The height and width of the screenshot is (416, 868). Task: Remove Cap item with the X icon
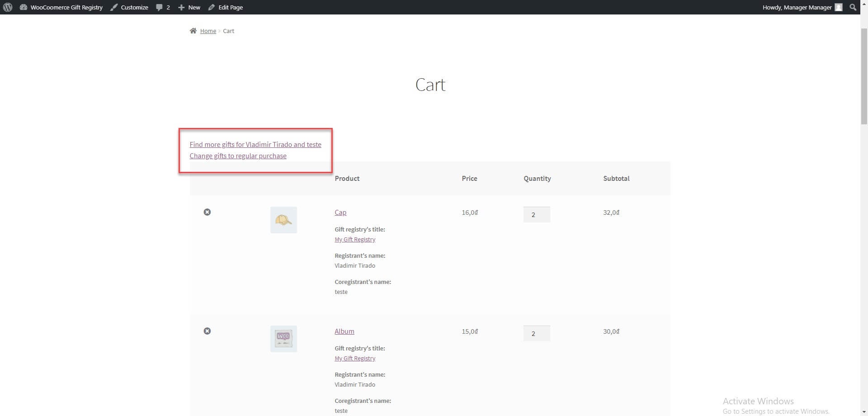(207, 212)
